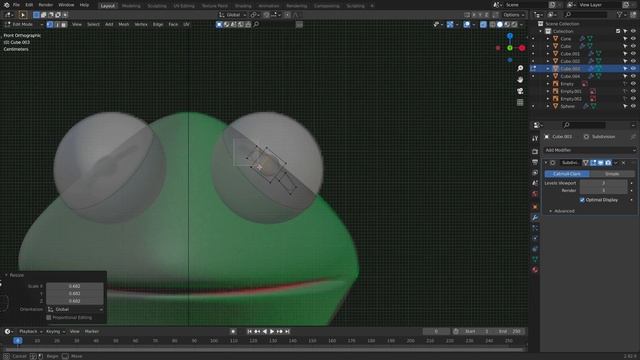The height and width of the screenshot is (360, 640).
Task: Toggle Proportional Editing checkbox
Action: coord(49,318)
